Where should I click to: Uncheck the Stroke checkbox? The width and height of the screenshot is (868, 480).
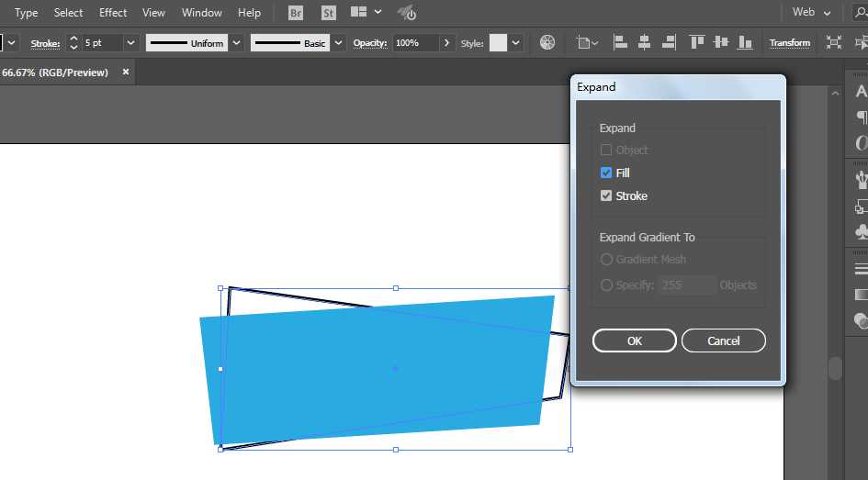(606, 195)
